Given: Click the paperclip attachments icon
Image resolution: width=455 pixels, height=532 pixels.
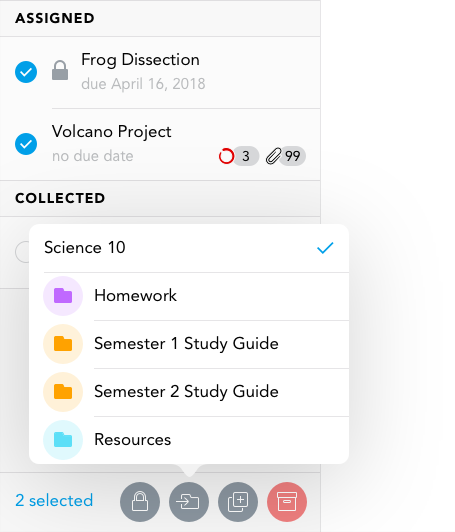Looking at the screenshot, I should pyautogui.click(x=273, y=156).
